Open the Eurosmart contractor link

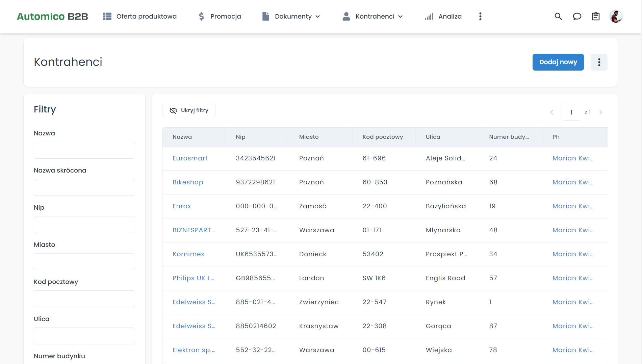tap(190, 158)
